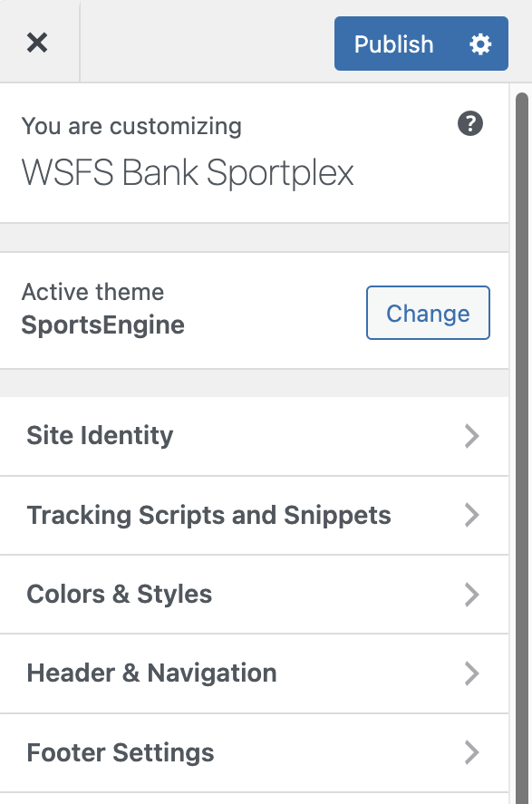This screenshot has height=804, width=532.
Task: Expand Tracking Scripts using its chevron arrow
Action: (x=471, y=516)
